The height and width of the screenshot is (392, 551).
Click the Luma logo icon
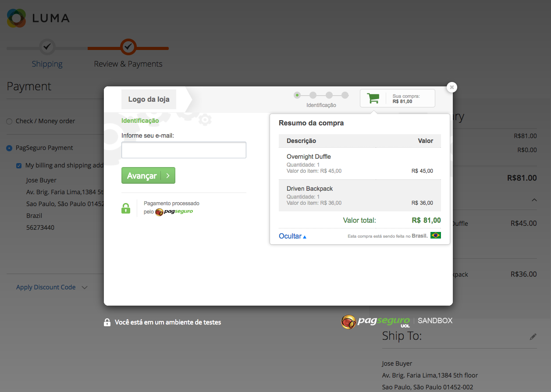pos(17,18)
